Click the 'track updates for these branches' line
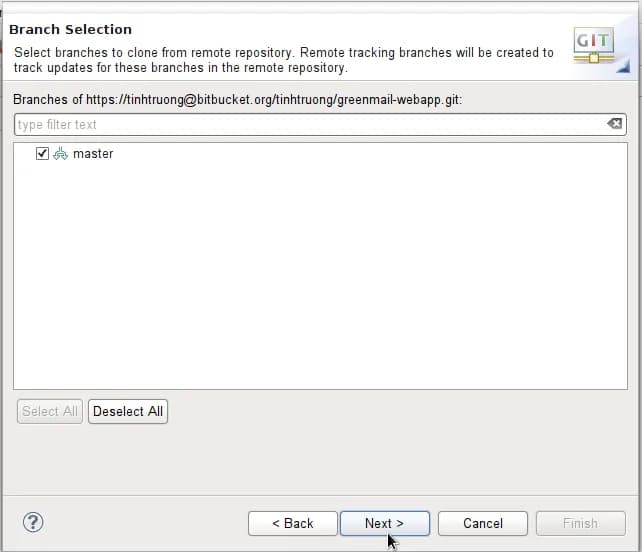Image resolution: width=642 pixels, height=552 pixels. click(180, 68)
